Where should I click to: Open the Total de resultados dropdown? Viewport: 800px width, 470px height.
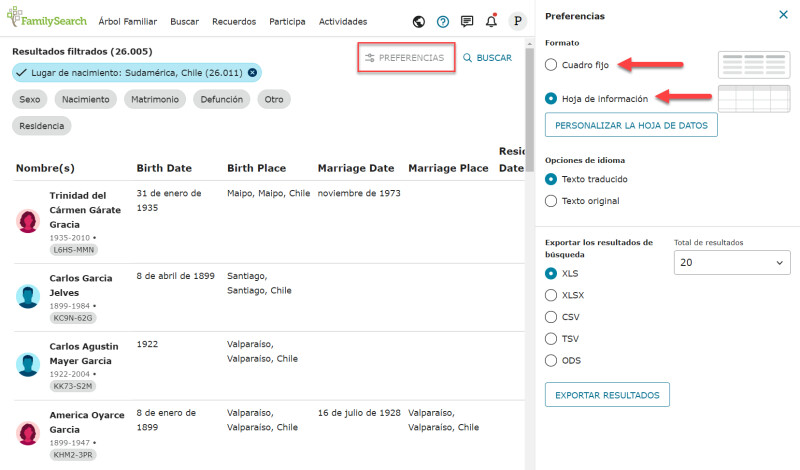[732, 262]
